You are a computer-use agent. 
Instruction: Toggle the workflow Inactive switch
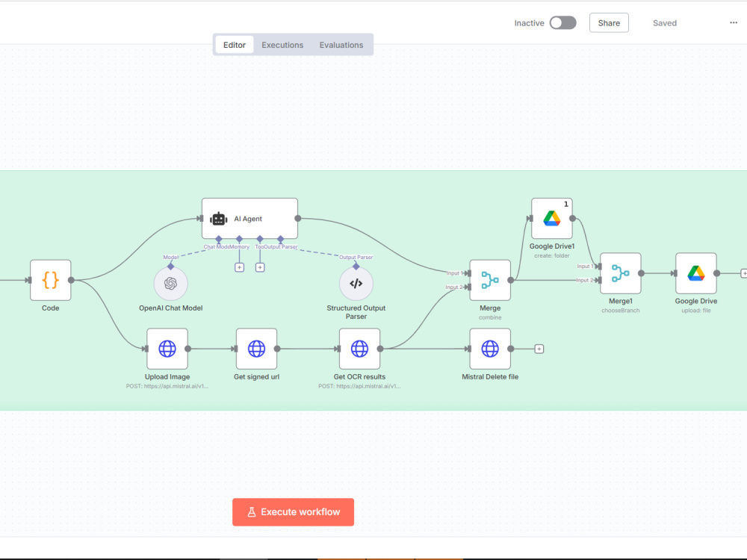tap(562, 23)
